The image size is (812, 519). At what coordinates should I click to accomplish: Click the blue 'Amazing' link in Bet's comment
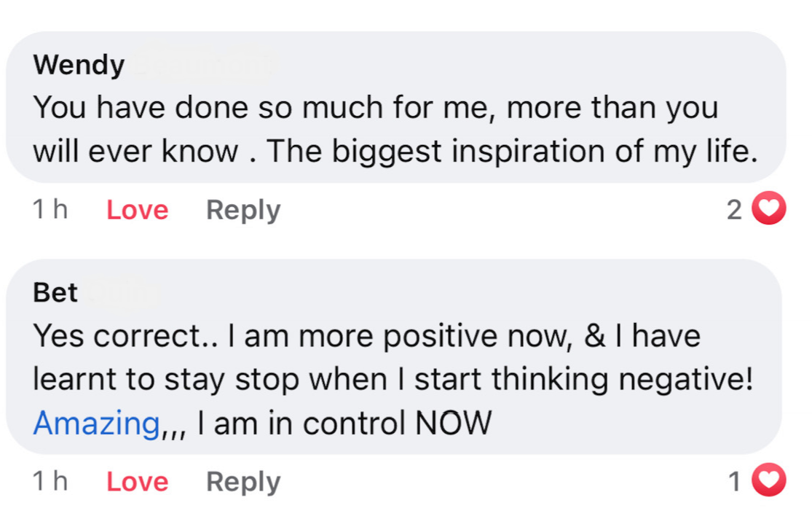[97, 423]
